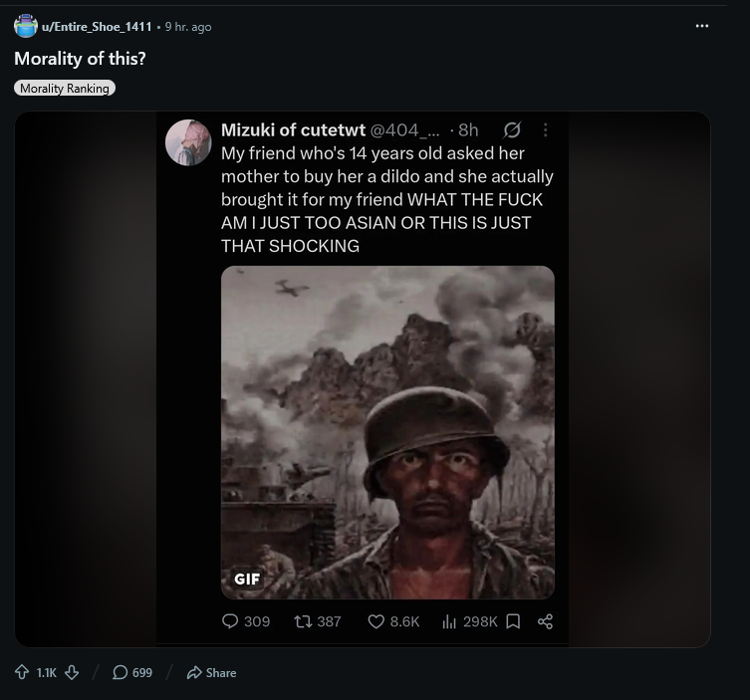Click the Mizuki of cutetwt display name
750x700 pixels.
[x=293, y=129]
